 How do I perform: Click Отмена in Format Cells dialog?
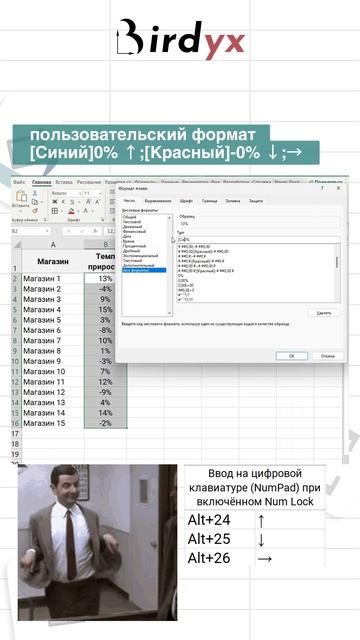pyautogui.click(x=328, y=356)
